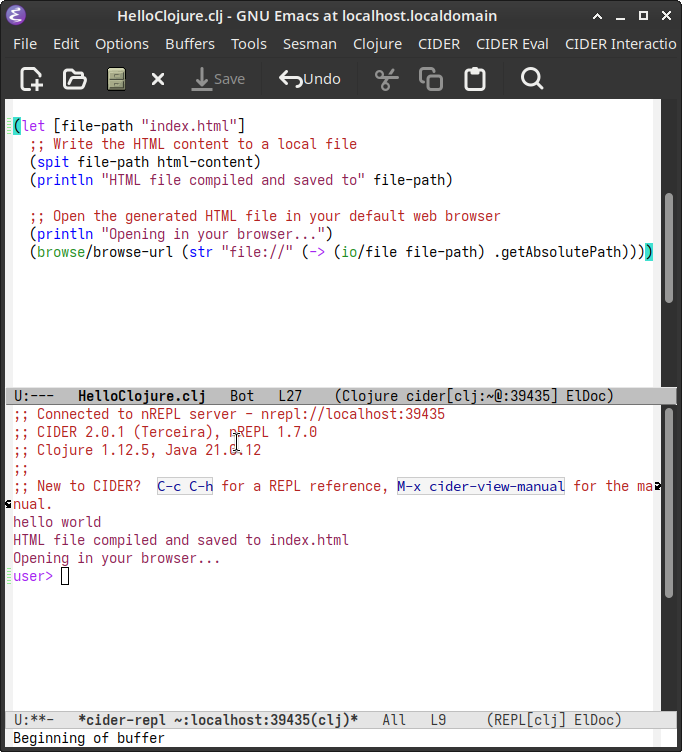Image resolution: width=682 pixels, height=752 pixels.
Task: Place cursor at the user> REPL prompt
Action: click(65, 576)
